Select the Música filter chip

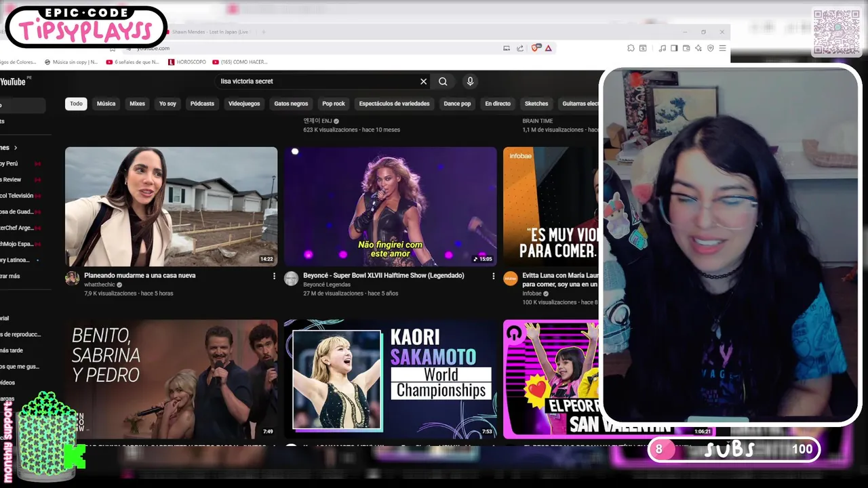coord(106,104)
